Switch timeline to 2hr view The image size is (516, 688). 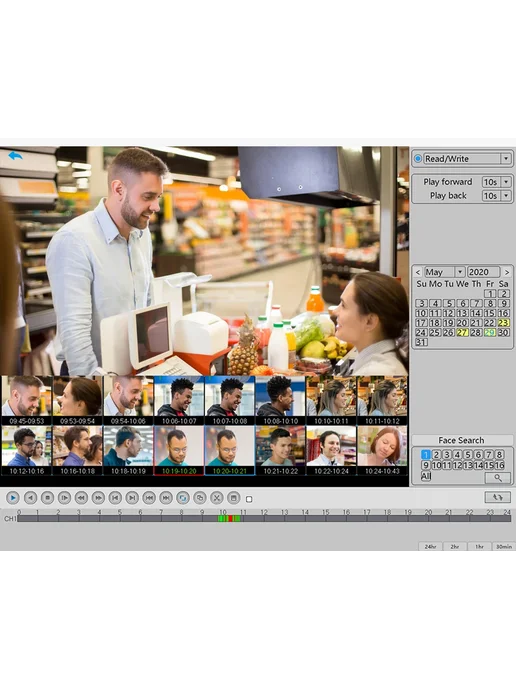455,546
